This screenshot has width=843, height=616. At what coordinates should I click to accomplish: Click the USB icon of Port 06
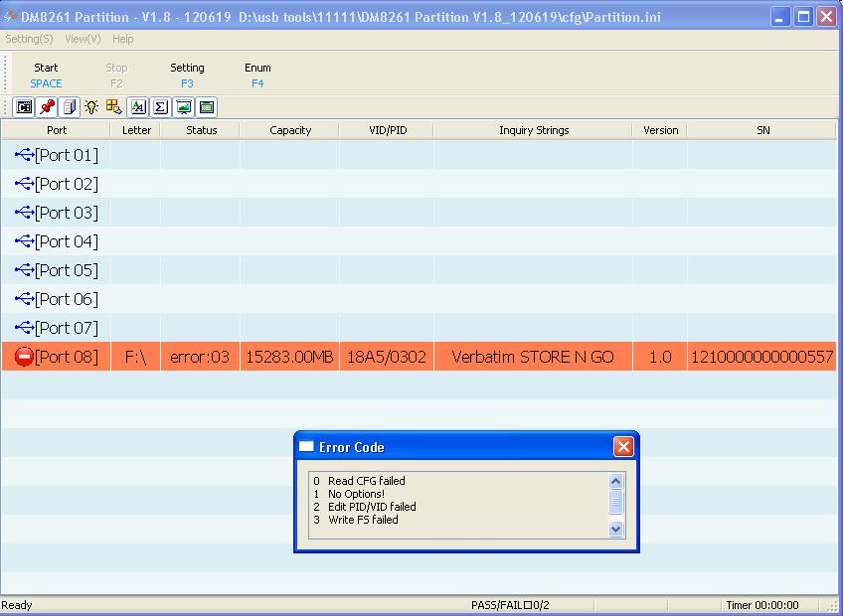click(24, 299)
